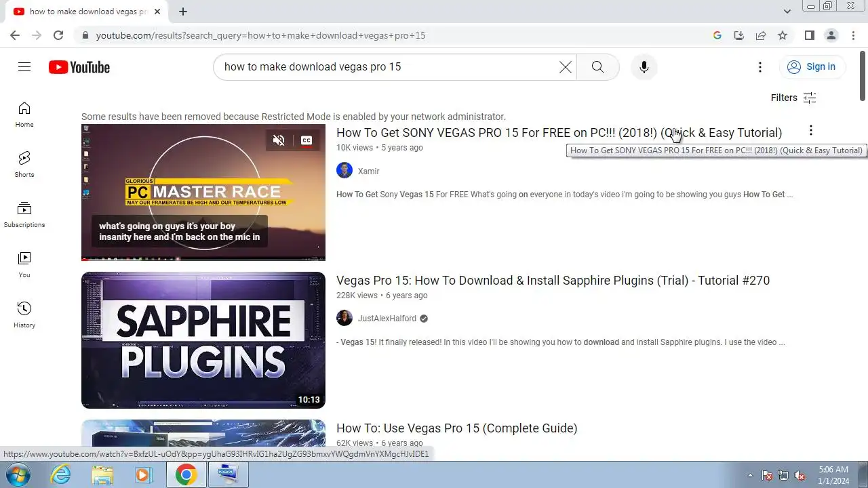Click the 10K views text

(355, 148)
